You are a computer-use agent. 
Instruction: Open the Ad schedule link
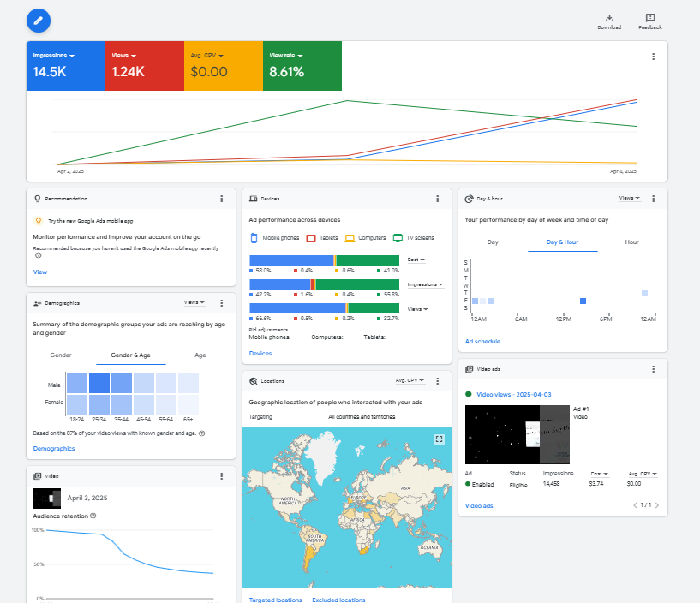coord(482,341)
